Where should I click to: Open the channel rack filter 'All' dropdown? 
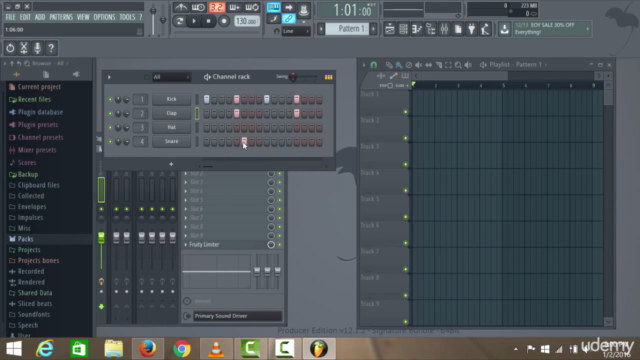click(x=171, y=77)
